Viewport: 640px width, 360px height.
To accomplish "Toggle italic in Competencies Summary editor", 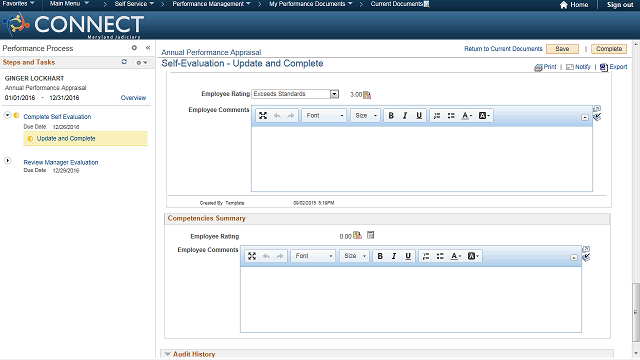I will tap(394, 256).
